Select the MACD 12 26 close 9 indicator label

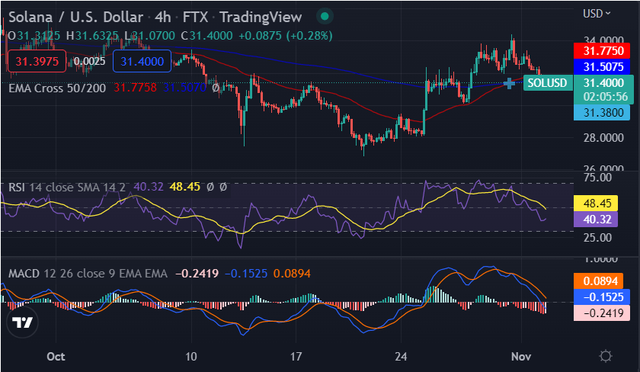(88, 273)
